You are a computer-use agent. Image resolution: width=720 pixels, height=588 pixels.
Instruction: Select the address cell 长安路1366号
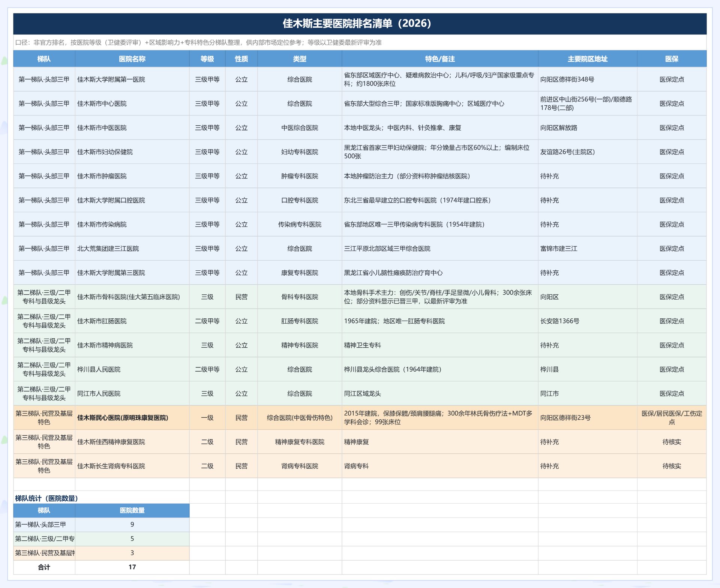pos(587,321)
